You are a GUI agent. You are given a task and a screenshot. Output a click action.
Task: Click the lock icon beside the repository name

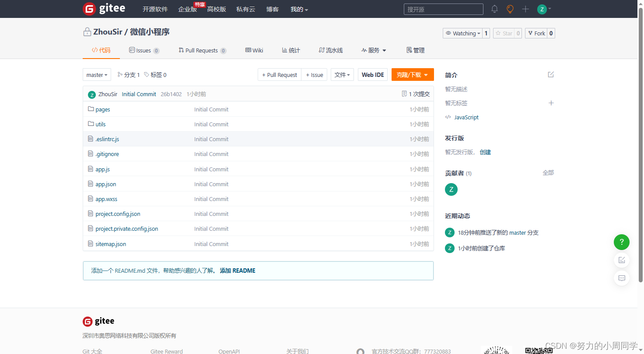tap(87, 32)
